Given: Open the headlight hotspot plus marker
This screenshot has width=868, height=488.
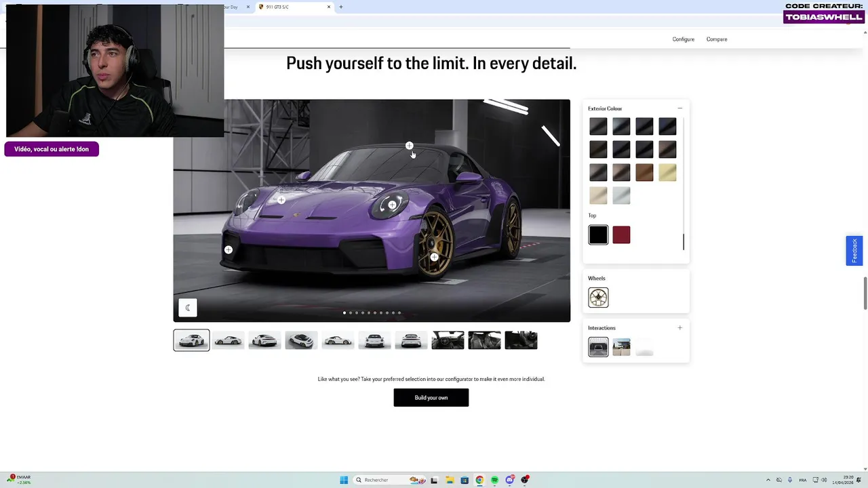Looking at the screenshot, I should click(x=392, y=205).
